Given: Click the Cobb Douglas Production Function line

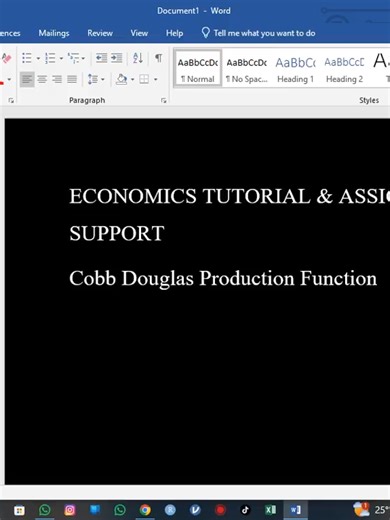Looking at the screenshot, I should pyautogui.click(x=223, y=278).
